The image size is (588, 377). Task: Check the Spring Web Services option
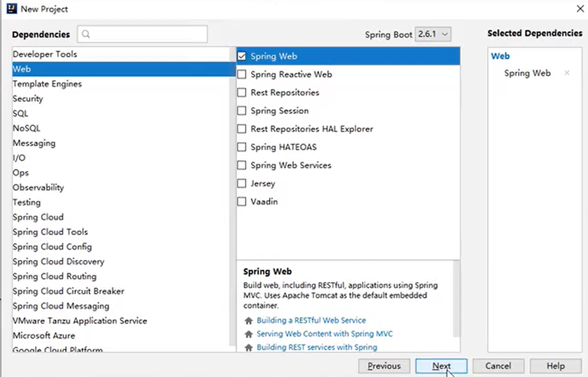[x=242, y=166]
